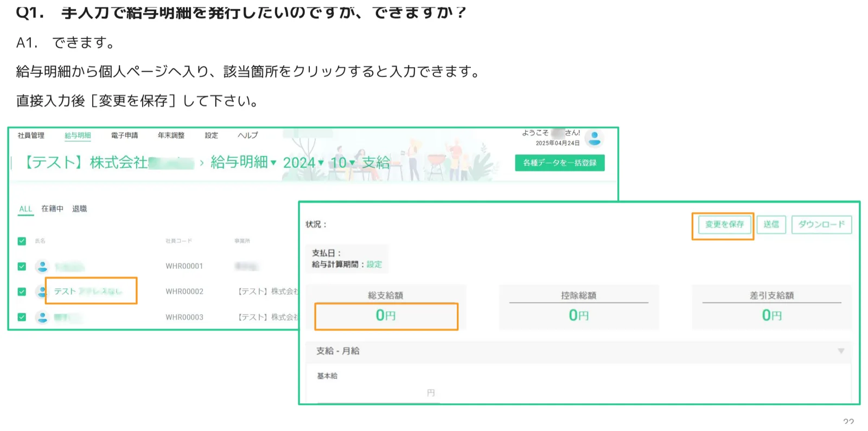
Task: Click the WHR00001 employee code
Action: click(x=184, y=266)
